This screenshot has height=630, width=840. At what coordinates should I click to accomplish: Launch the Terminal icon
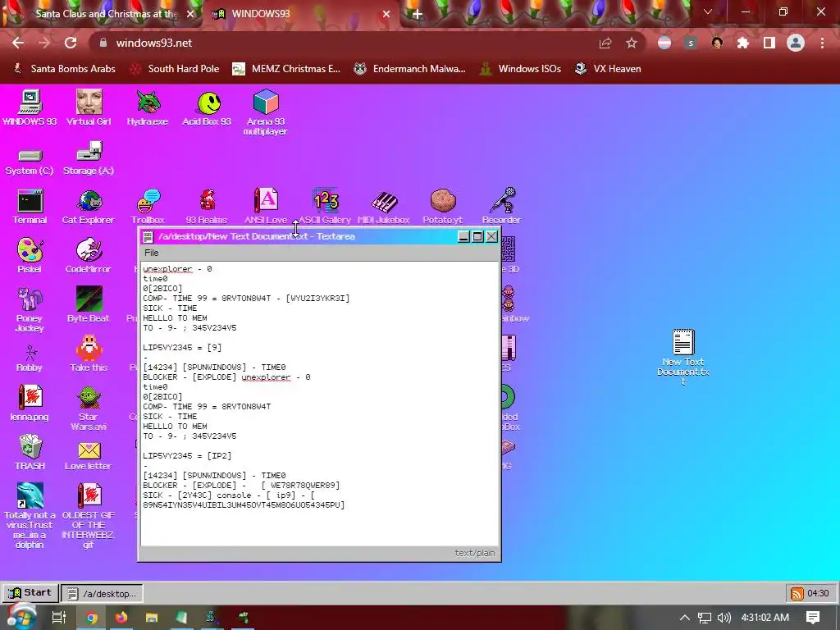point(30,206)
